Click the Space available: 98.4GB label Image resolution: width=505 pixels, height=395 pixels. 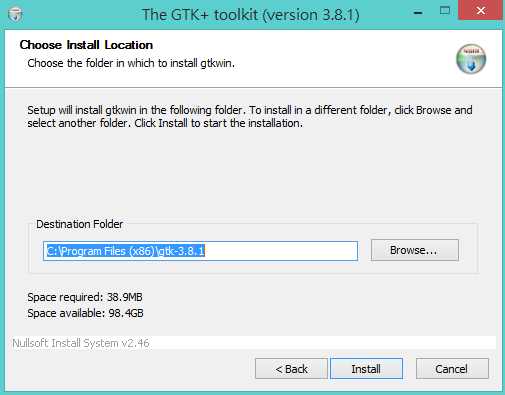point(85,313)
